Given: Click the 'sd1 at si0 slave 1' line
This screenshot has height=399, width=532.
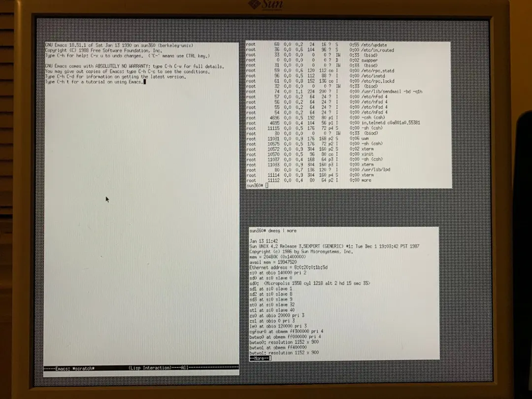Looking at the screenshot, I should point(271,289).
